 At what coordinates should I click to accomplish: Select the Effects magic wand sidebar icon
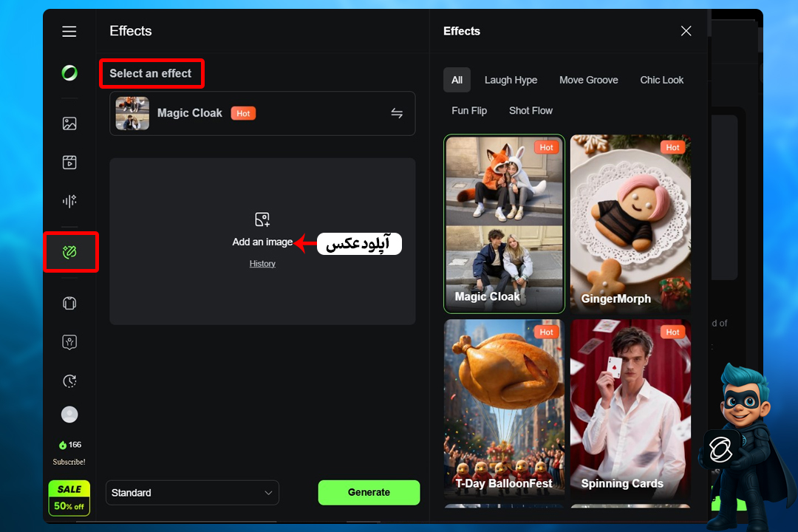tap(70, 252)
